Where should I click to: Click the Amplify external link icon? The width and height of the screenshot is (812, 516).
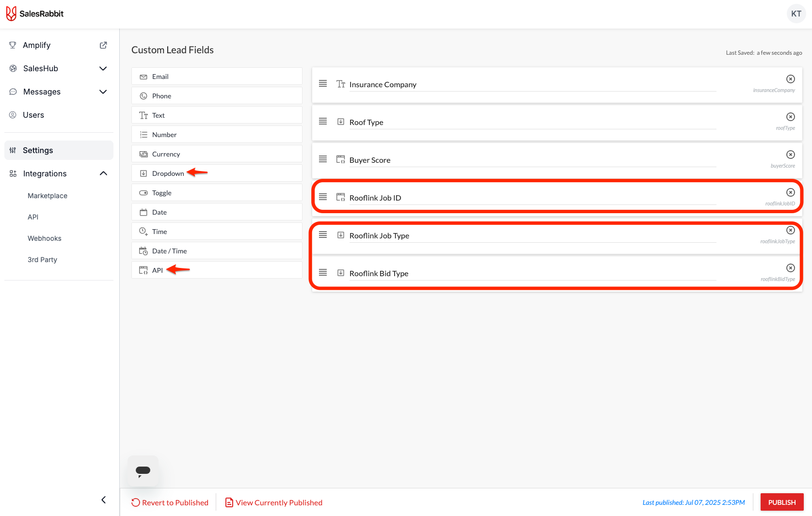pos(103,45)
